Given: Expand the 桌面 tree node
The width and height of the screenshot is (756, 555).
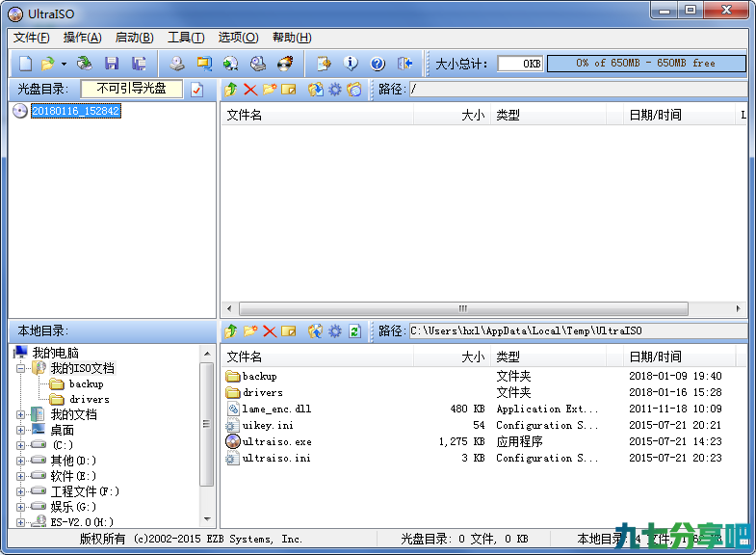Looking at the screenshot, I should pos(20,430).
